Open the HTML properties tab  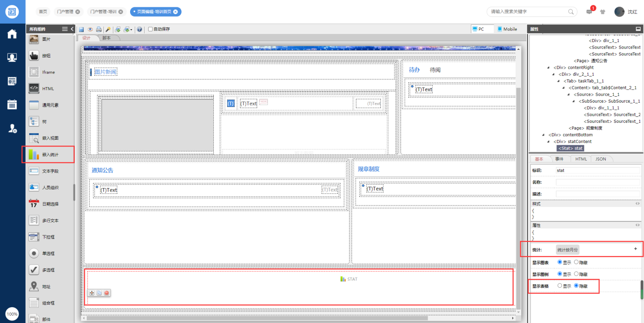[581, 159]
